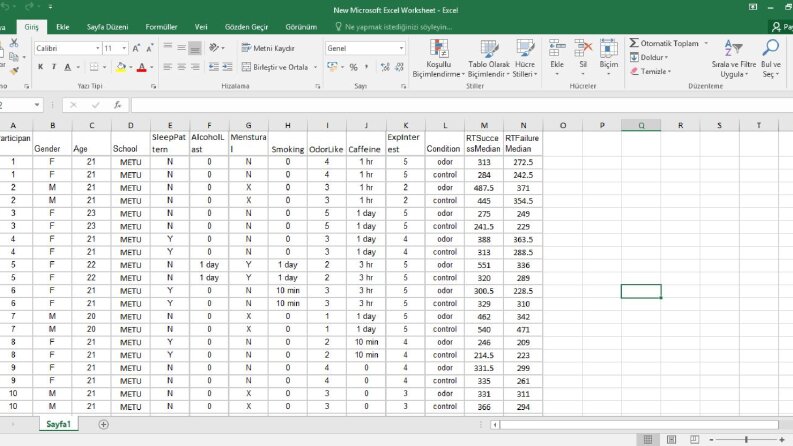Select column Q header
793x446 pixels.
point(641,125)
